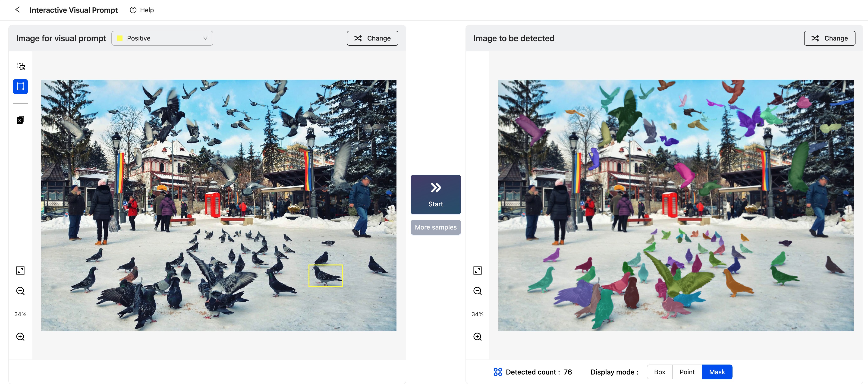Switch display mode to Point
The width and height of the screenshot is (868, 384).
pyautogui.click(x=687, y=372)
